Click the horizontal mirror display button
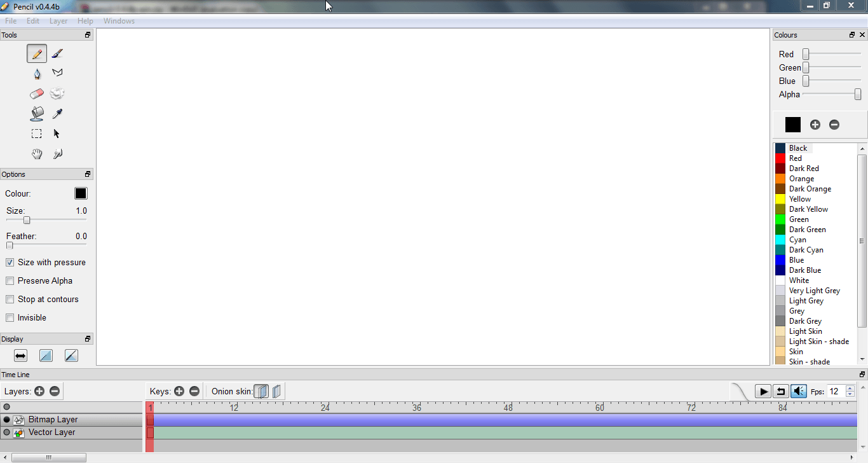This screenshot has height=463, width=868. click(20, 356)
